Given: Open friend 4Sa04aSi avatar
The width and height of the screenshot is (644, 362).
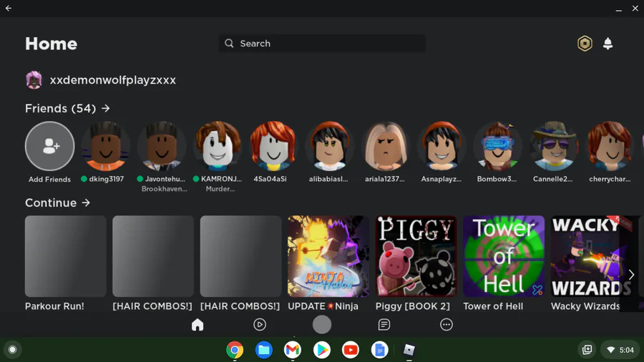Looking at the screenshot, I should pos(274,146).
